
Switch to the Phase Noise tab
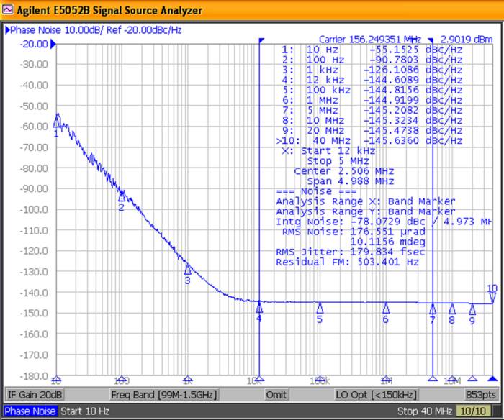coord(30,411)
